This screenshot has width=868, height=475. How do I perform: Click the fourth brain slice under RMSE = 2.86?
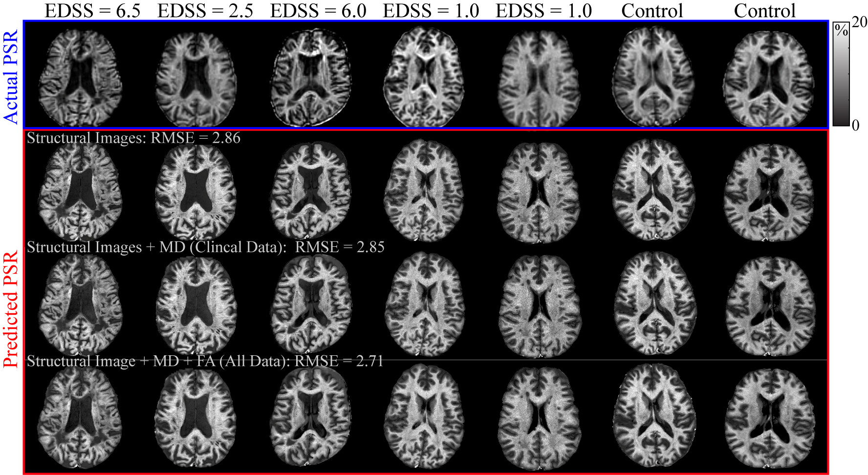click(424, 191)
